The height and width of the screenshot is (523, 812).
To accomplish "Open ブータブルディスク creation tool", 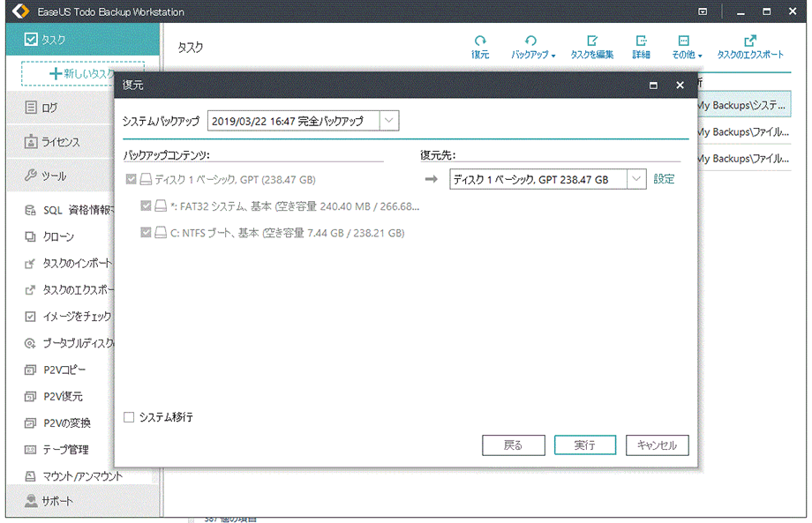I will (69, 343).
